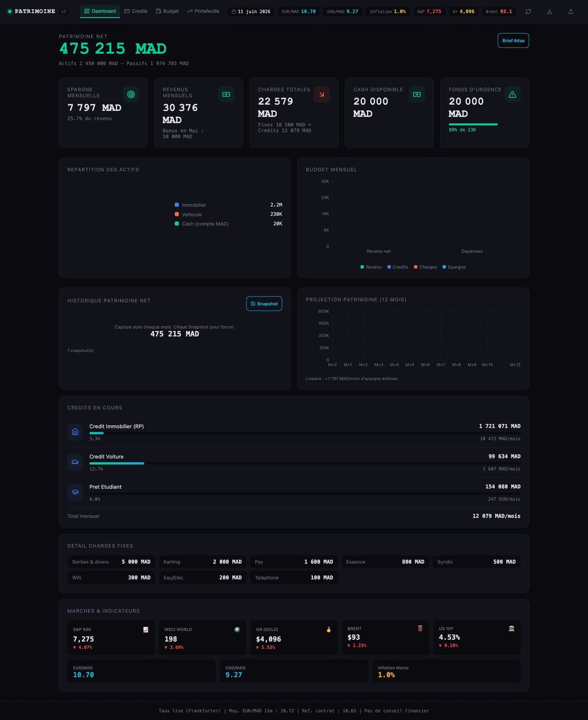This screenshot has height=720, width=588.
Task: Click the arrow icon on Charges Totales card
Action: [x=322, y=94]
